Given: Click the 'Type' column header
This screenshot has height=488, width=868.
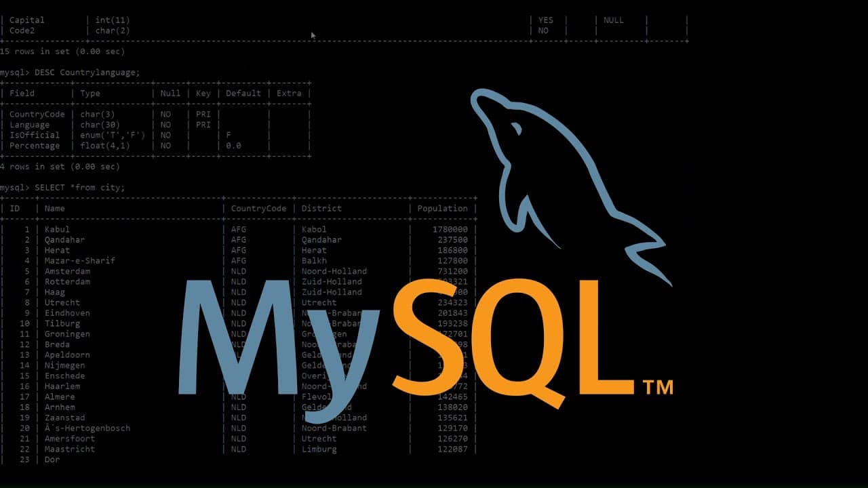Looking at the screenshot, I should 90,94.
